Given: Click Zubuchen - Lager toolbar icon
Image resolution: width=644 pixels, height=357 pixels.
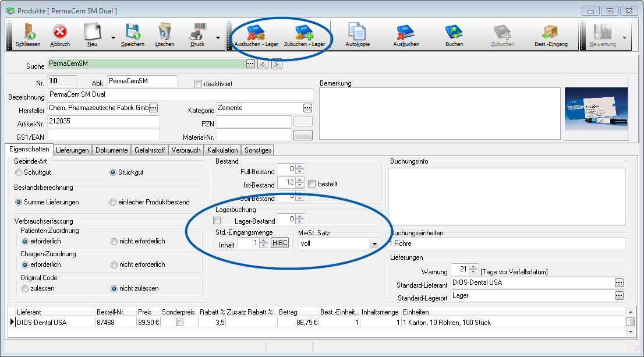Looking at the screenshot, I should 305,32.
